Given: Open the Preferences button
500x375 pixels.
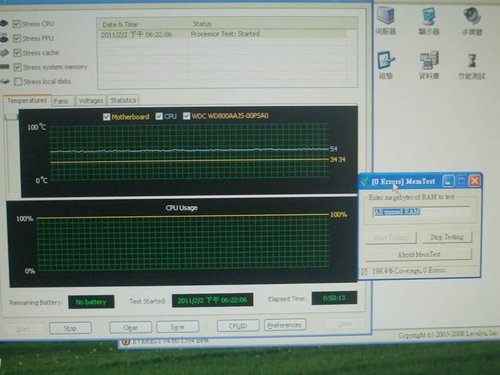Looking at the screenshot, I should point(285,325).
